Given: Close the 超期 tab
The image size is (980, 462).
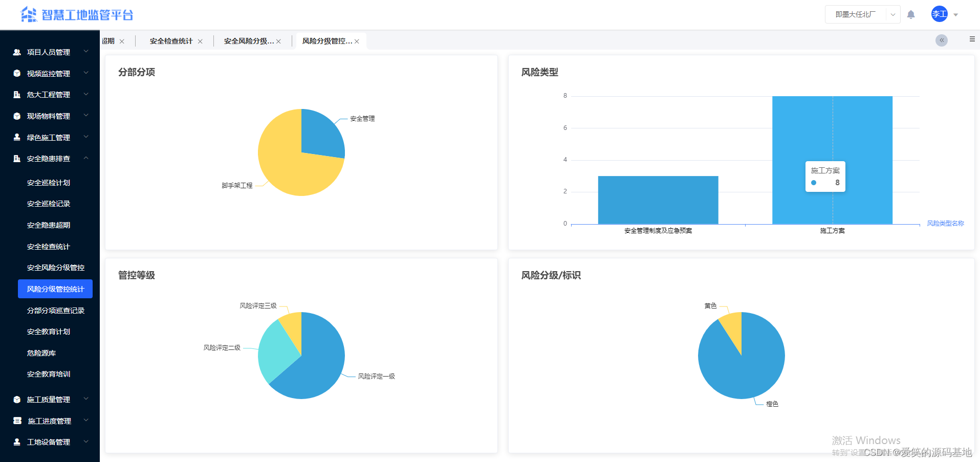Looking at the screenshot, I should [122, 41].
